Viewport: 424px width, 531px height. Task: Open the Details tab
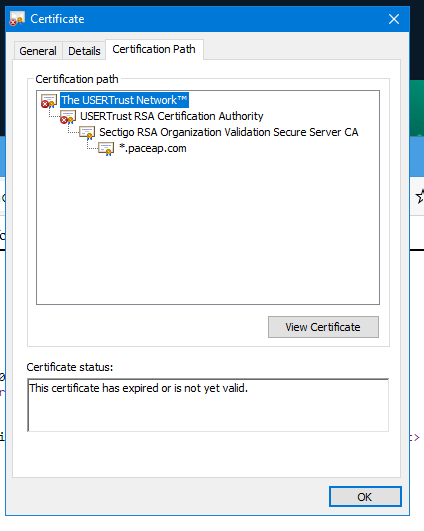pos(84,51)
